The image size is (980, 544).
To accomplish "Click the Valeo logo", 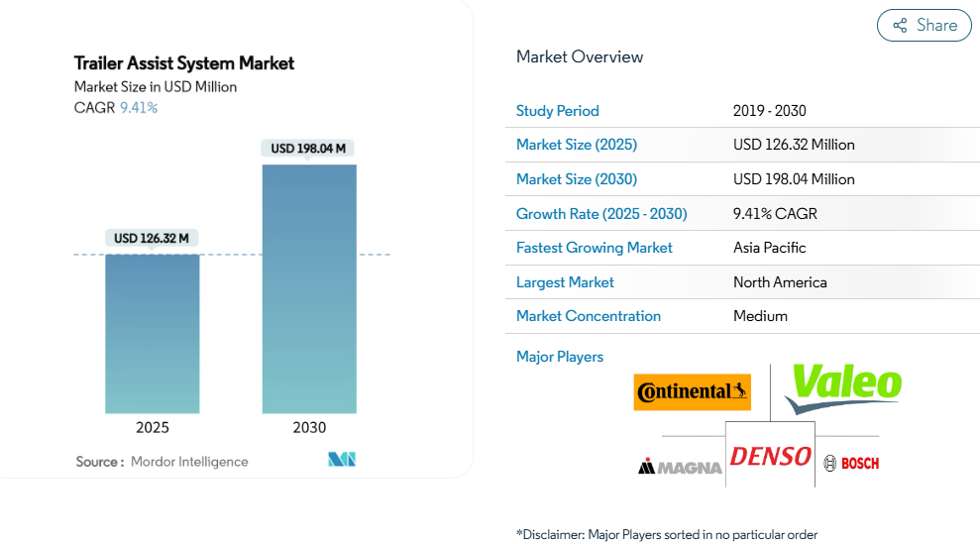I will point(844,385).
